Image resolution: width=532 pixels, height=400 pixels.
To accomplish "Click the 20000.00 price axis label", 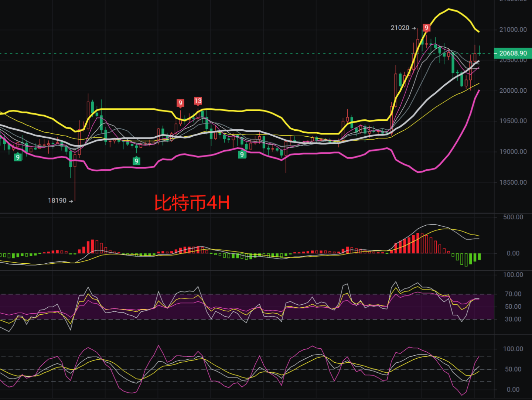I will [513, 90].
